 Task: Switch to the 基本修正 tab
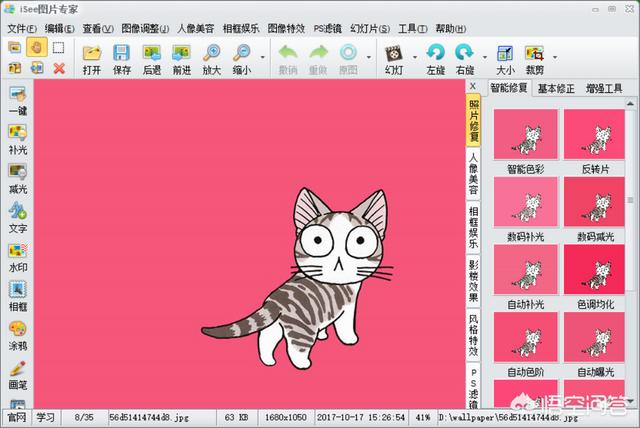[x=556, y=89]
